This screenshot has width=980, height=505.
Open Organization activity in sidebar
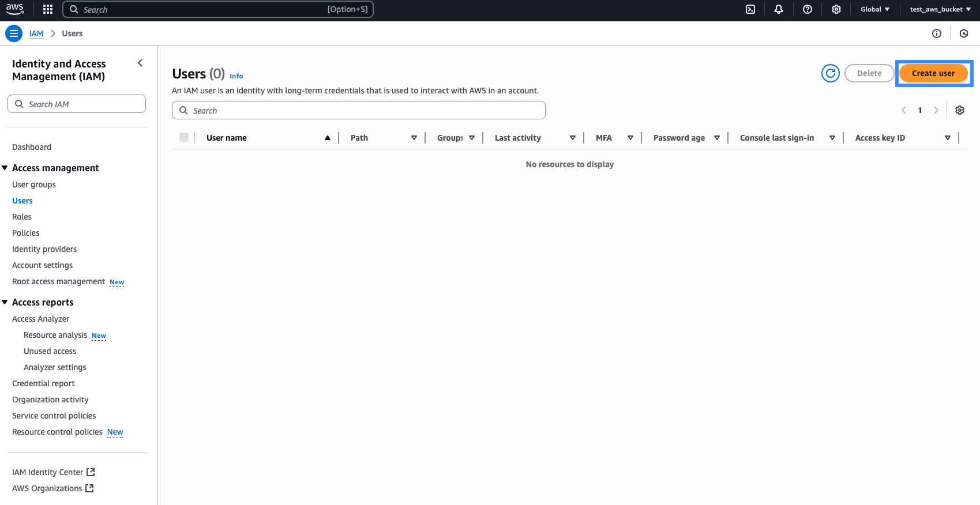pos(50,400)
